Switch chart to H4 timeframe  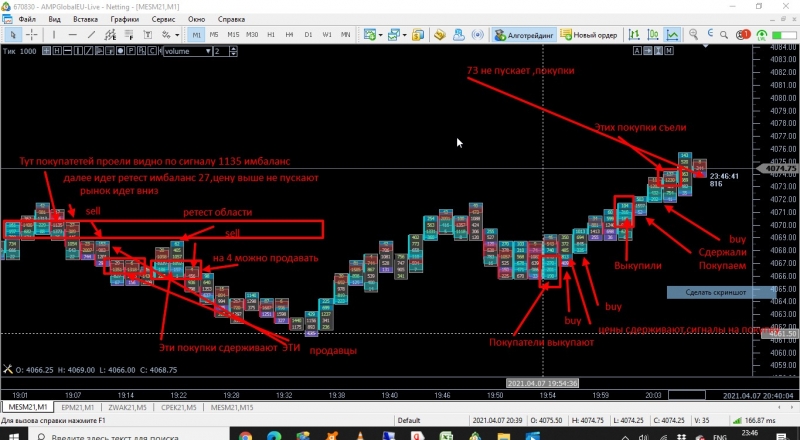pos(289,35)
